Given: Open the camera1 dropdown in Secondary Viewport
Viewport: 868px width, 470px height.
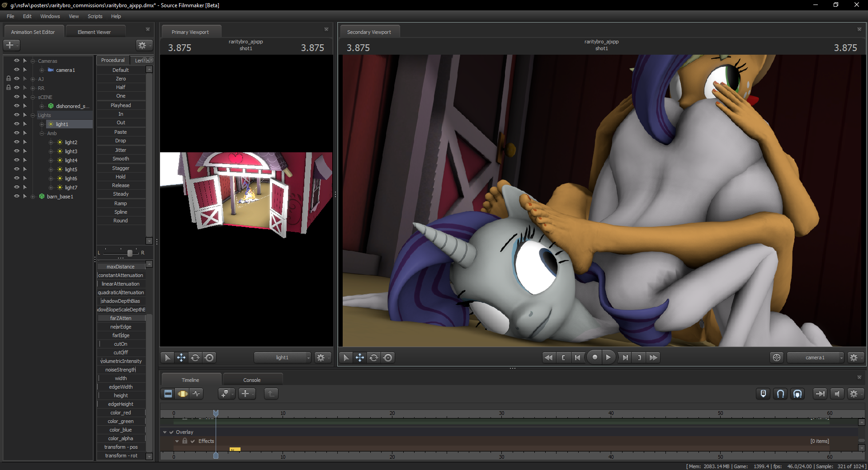Looking at the screenshot, I should click(816, 357).
